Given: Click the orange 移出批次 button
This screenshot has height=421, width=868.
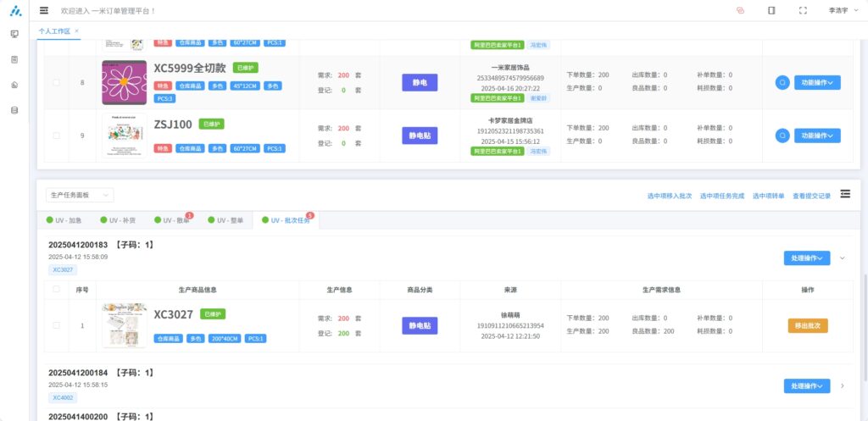Looking at the screenshot, I should 808,325.
